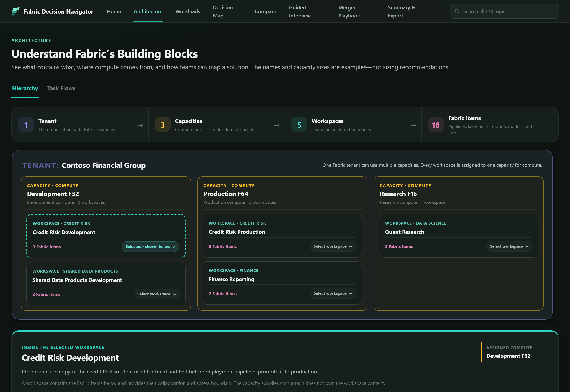The width and height of the screenshot is (570, 392).
Task: Click the arrow after the Workspaces step
Action: pos(413,125)
